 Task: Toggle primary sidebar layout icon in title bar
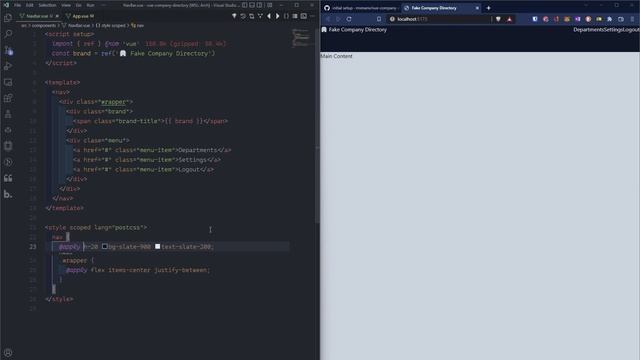[x=244, y=5]
